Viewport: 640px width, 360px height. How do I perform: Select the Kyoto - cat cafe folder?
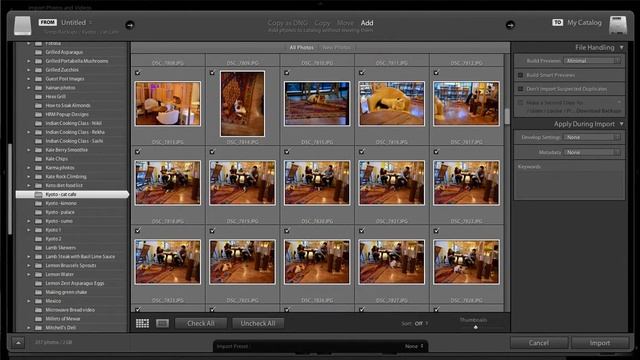tap(72, 194)
